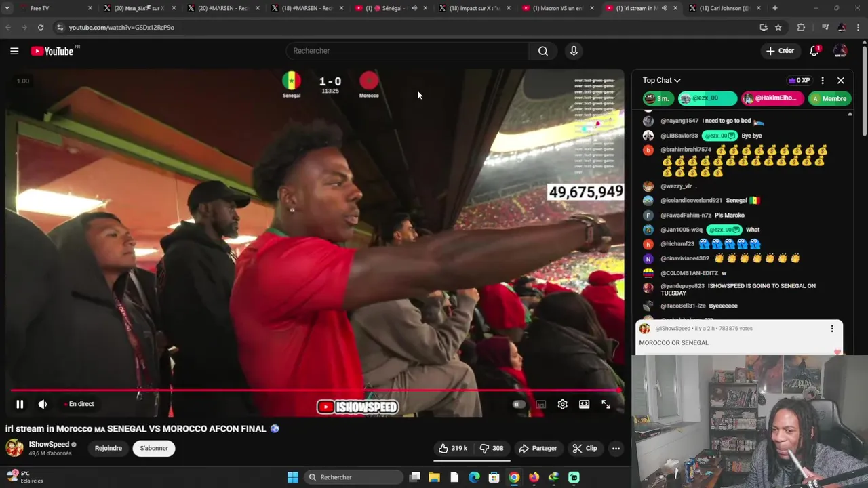868x488 pixels.
Task: Open the weather widget 5°C
Action: point(26,477)
